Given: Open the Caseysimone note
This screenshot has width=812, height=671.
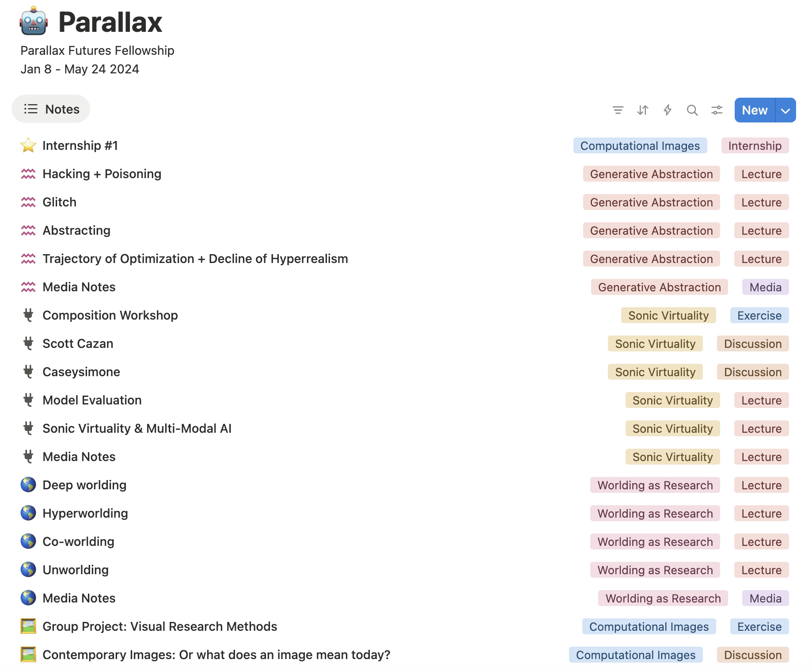Looking at the screenshot, I should pos(81,372).
